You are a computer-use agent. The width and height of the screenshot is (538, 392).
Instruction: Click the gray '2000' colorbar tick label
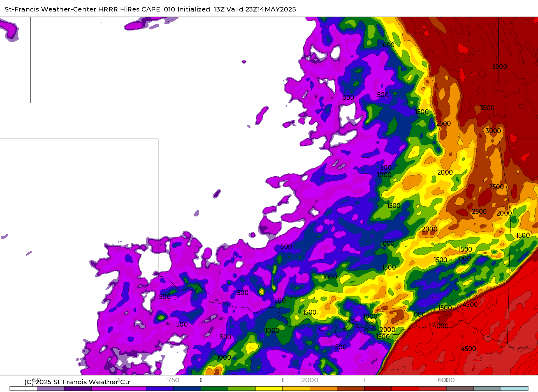(x=310, y=380)
